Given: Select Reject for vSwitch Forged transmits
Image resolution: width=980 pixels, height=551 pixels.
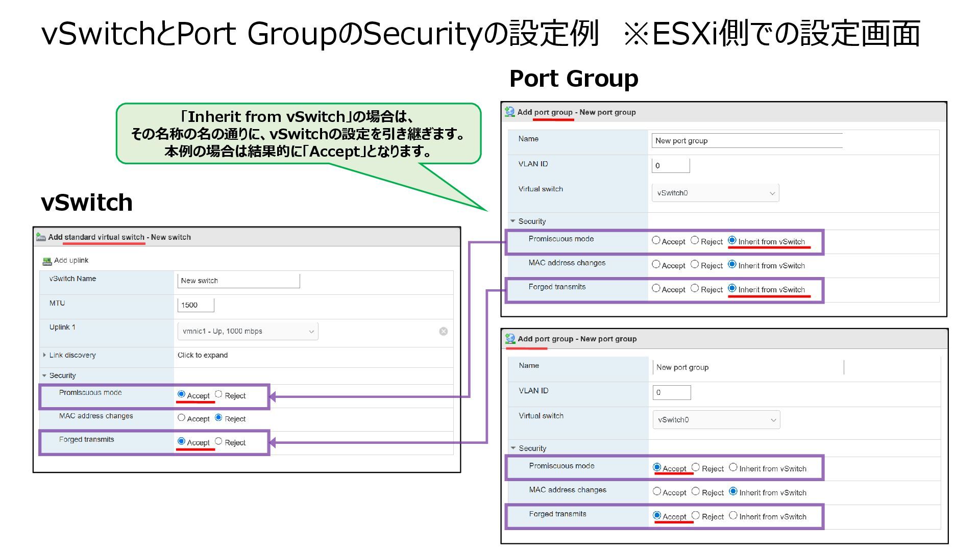Looking at the screenshot, I should [x=218, y=441].
